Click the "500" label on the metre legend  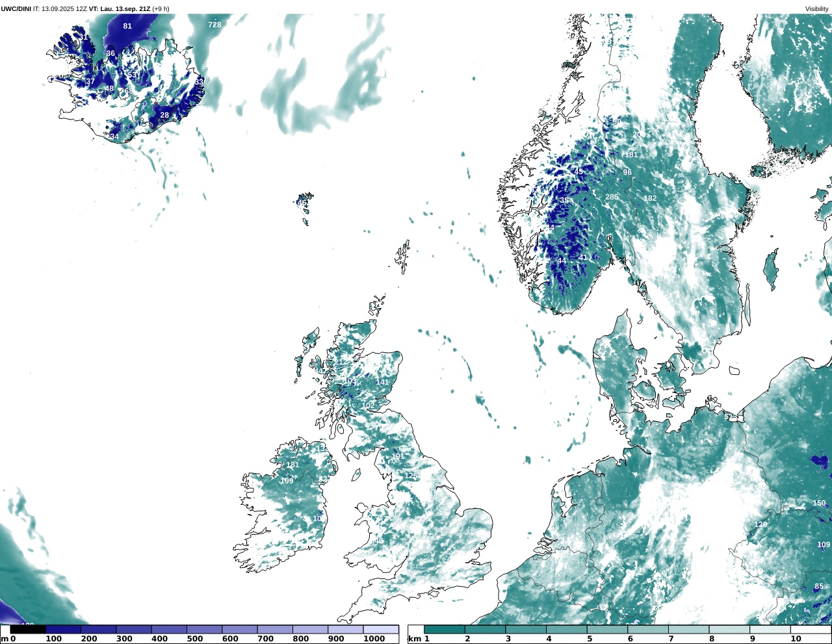pos(195,639)
